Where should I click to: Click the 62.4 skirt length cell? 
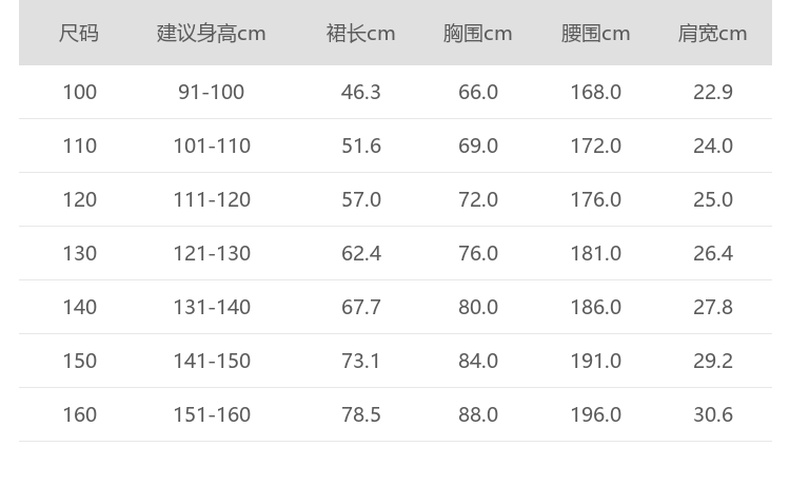tap(361, 254)
